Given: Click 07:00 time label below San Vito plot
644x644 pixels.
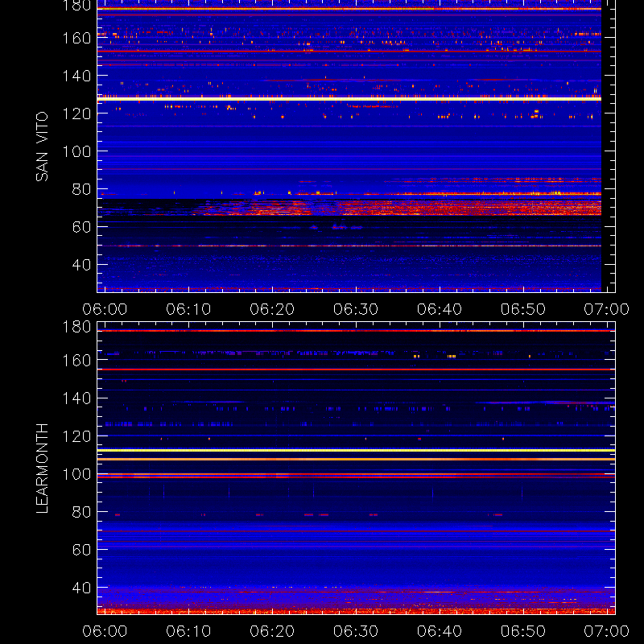Looking at the screenshot, I should [x=607, y=309].
